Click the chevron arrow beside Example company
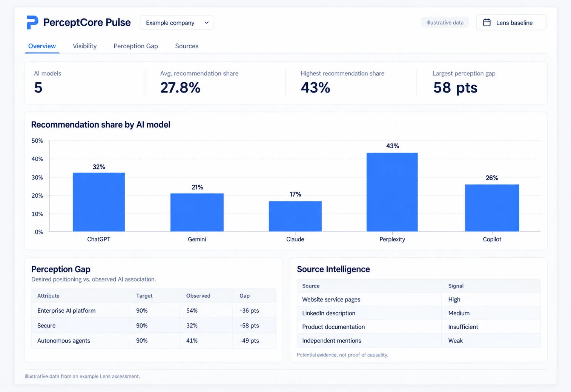Screen dimensions: 571x392 click(206, 23)
